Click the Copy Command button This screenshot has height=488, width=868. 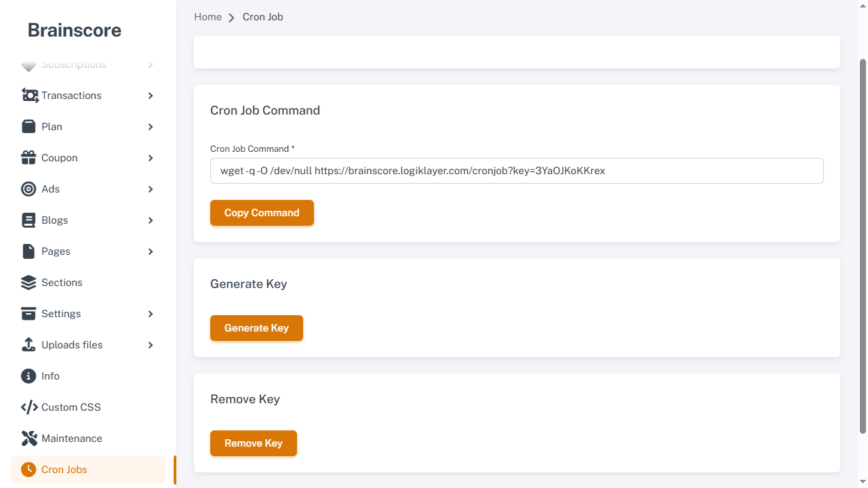pyautogui.click(x=262, y=213)
